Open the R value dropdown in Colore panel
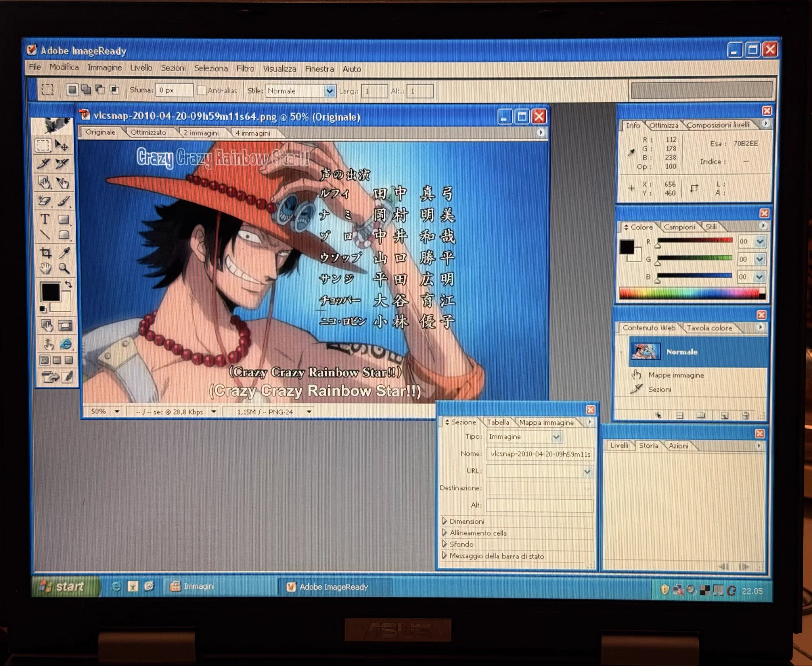This screenshot has width=812, height=666. [x=760, y=241]
